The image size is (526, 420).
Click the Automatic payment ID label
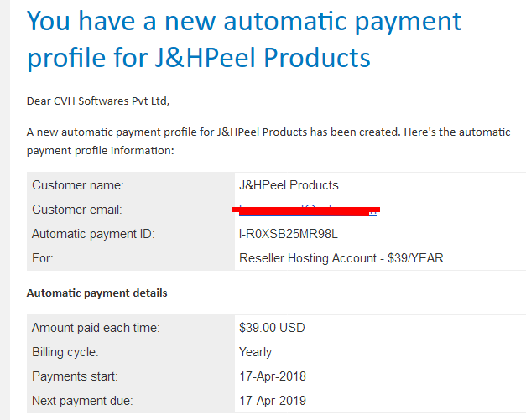pos(93,234)
